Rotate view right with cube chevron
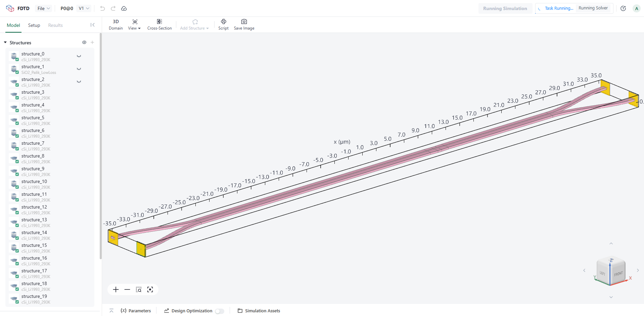 (x=638, y=270)
